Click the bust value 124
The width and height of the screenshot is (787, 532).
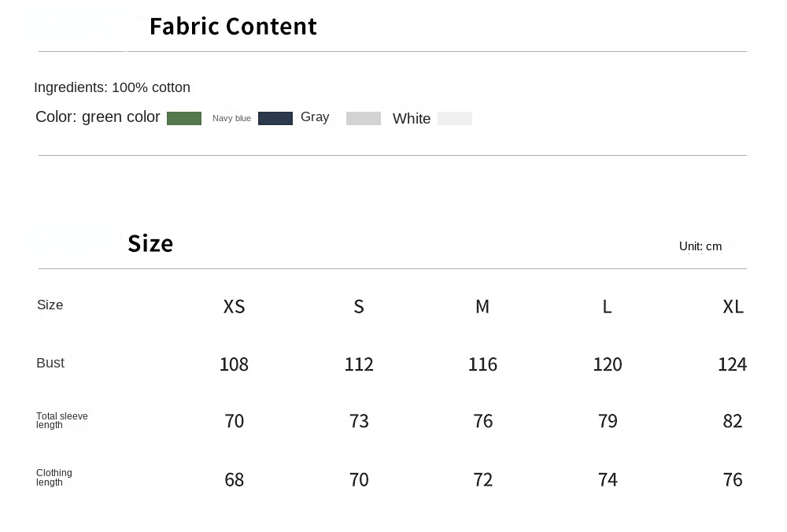(732, 364)
